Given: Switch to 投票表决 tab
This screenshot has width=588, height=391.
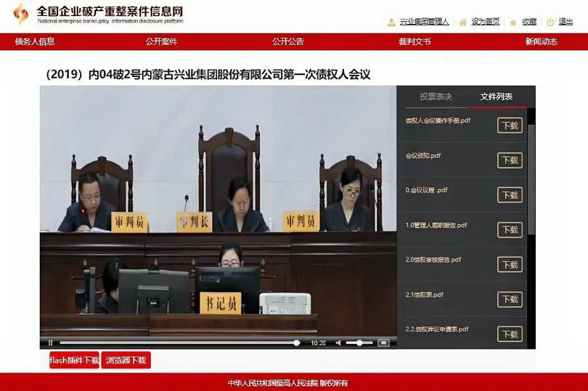Looking at the screenshot, I should pyautogui.click(x=436, y=97).
